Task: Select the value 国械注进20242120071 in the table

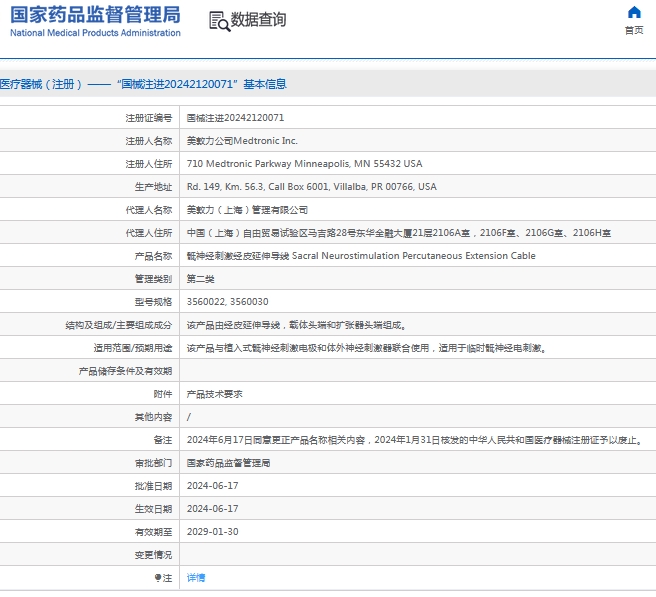Action: (235, 118)
